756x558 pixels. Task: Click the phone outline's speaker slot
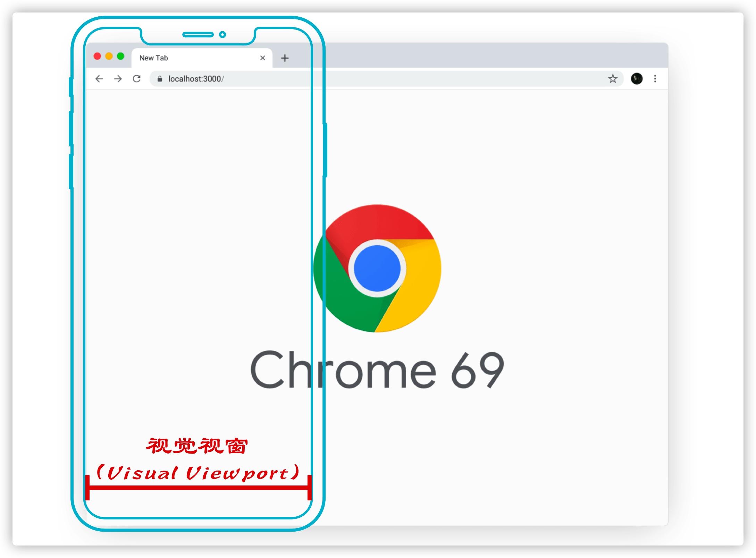click(x=198, y=34)
